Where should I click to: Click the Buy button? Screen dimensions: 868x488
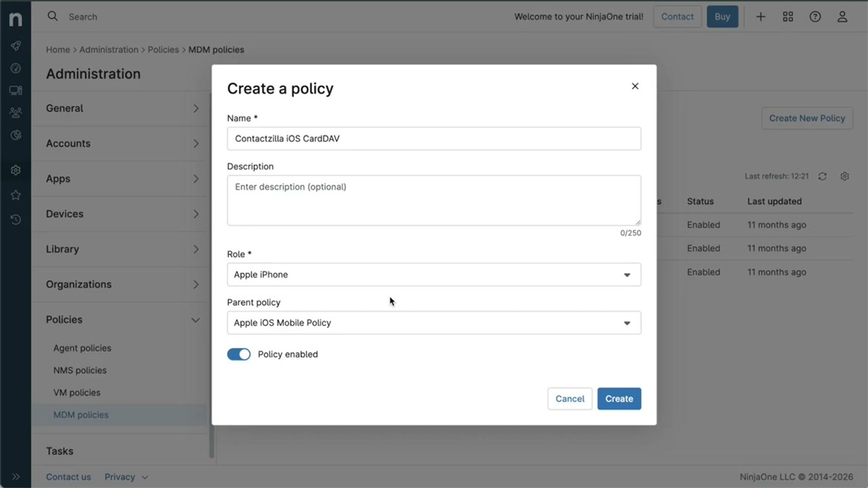(x=722, y=17)
